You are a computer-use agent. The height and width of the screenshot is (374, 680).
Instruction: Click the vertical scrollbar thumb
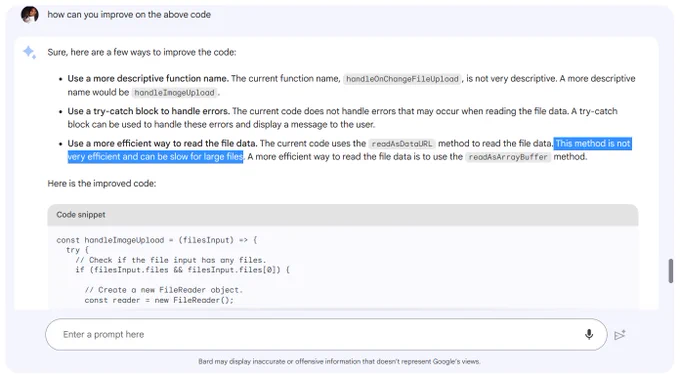pos(670,271)
